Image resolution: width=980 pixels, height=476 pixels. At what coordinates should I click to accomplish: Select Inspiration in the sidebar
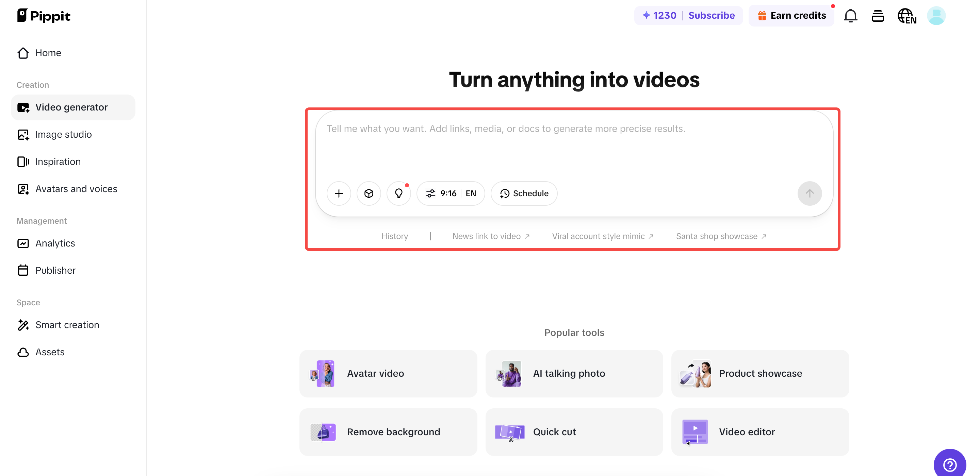(x=58, y=161)
